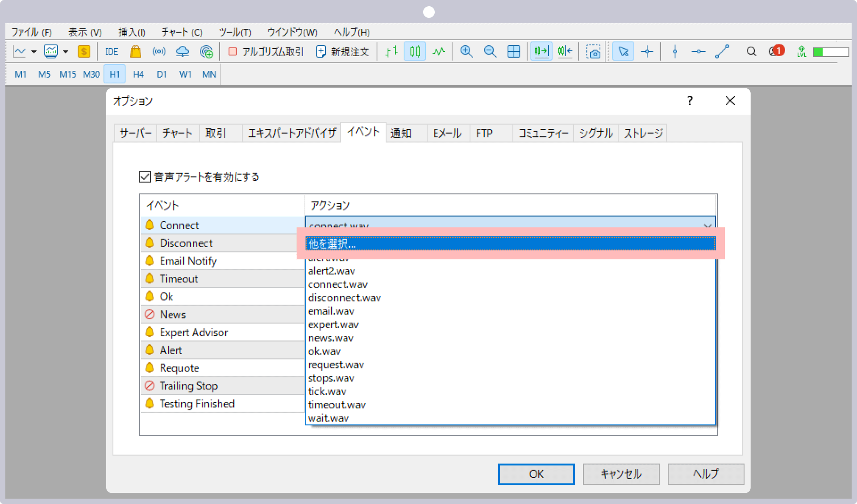Select the Email Notify event row
The width and height of the screenshot is (857, 504).
223,261
